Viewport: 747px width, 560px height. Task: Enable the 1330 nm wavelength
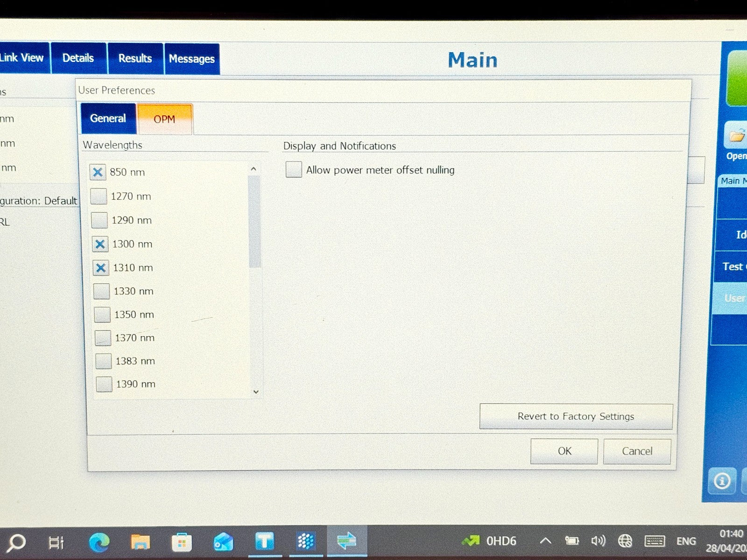pyautogui.click(x=101, y=291)
